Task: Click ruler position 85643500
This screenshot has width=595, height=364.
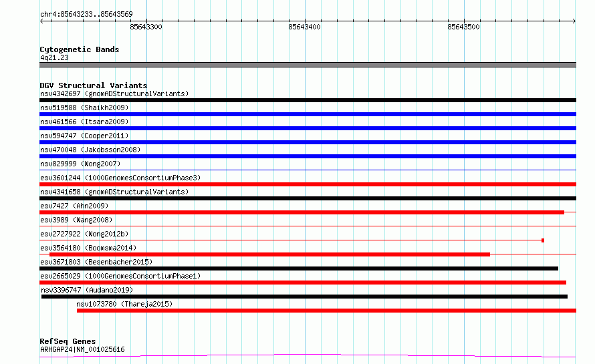Action: 463,27
